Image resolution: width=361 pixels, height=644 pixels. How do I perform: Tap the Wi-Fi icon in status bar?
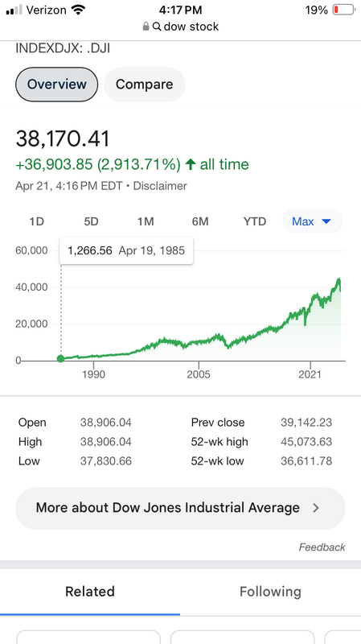78,10
